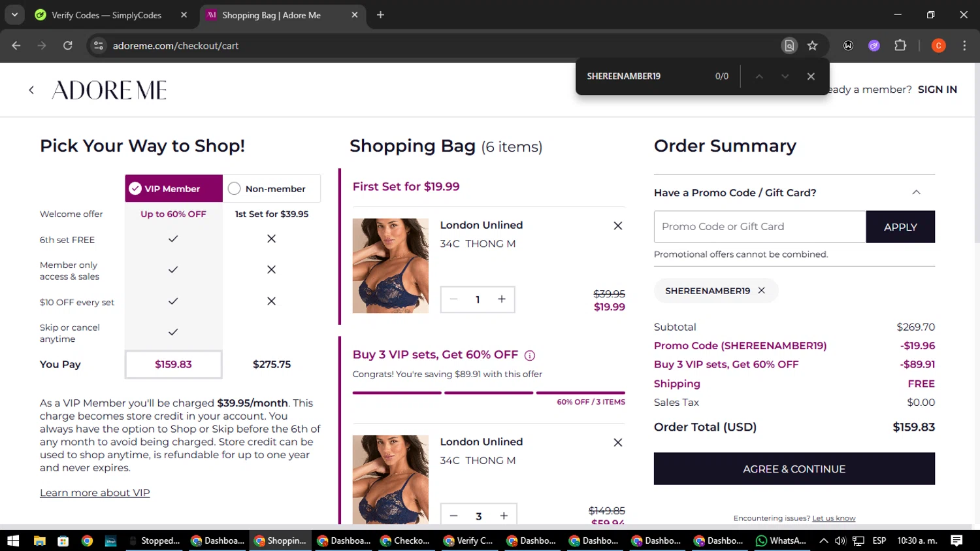Open info icon beside Buy 3 VIP sets offer

(530, 356)
